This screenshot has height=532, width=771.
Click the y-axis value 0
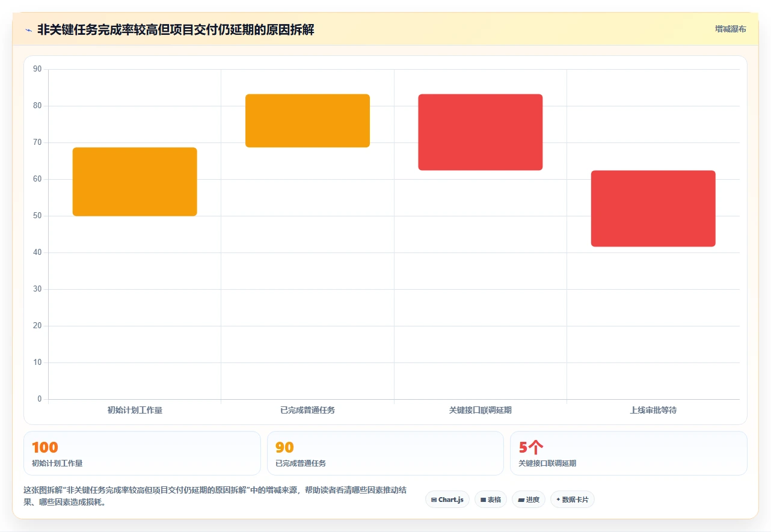[40, 399]
